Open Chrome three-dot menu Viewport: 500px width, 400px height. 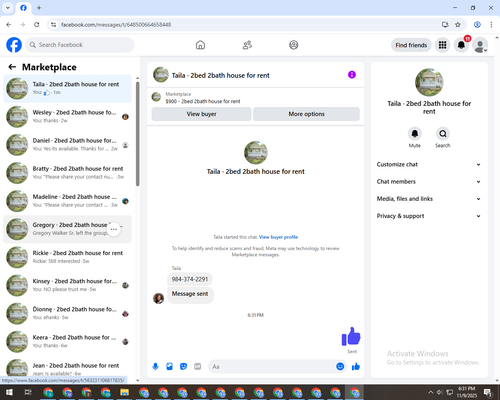pyautogui.click(x=491, y=25)
